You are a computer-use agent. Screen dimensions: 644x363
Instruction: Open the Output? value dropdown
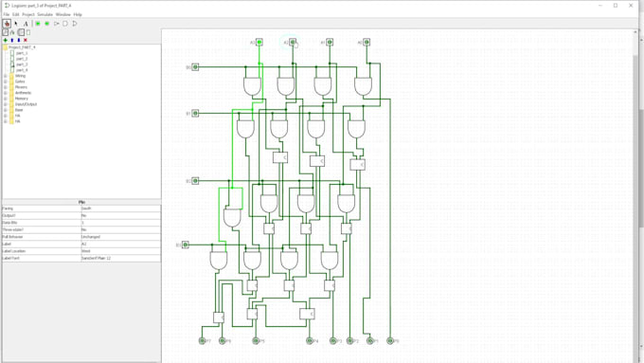(x=120, y=215)
